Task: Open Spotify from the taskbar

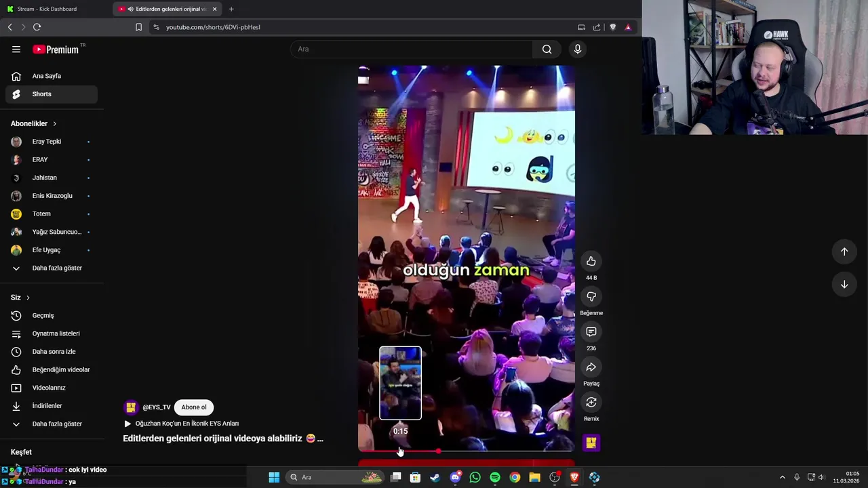Action: 495,477
